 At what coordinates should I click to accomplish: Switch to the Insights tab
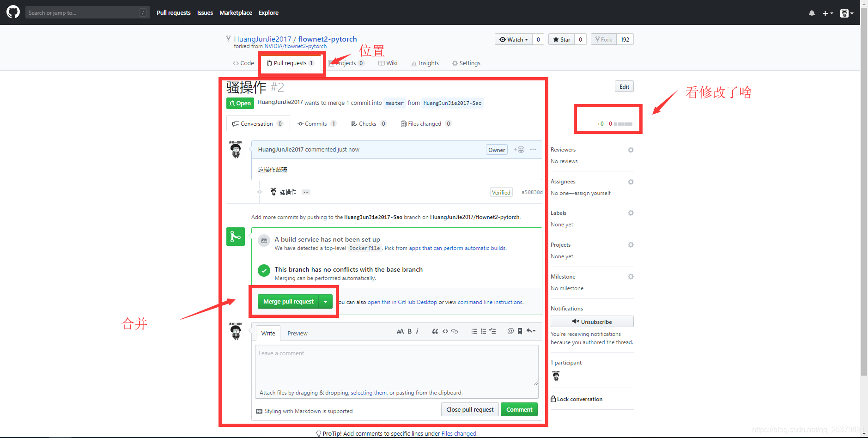pyautogui.click(x=425, y=63)
